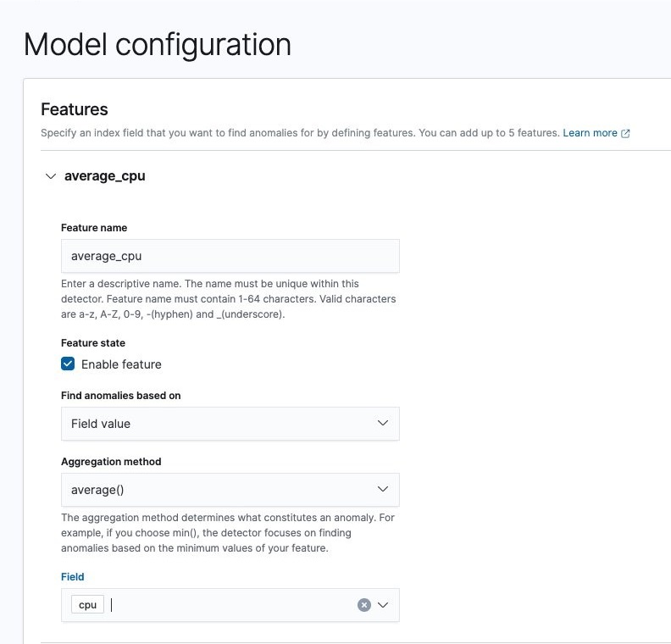Click the Field label above the combo box
This screenshot has height=644, width=671.
click(73, 577)
